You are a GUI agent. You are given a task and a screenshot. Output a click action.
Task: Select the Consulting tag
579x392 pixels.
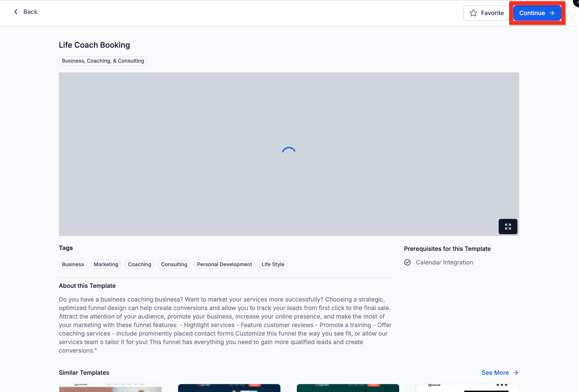(174, 264)
